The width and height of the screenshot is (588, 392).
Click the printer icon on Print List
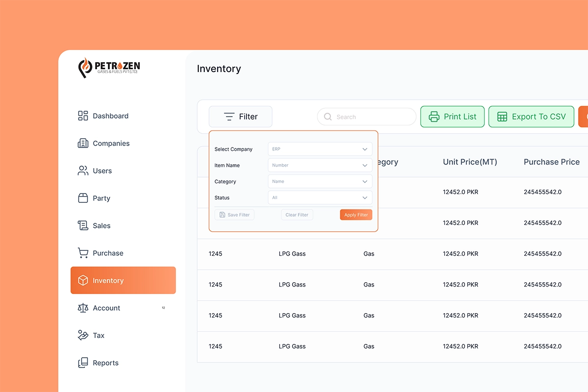(x=434, y=117)
